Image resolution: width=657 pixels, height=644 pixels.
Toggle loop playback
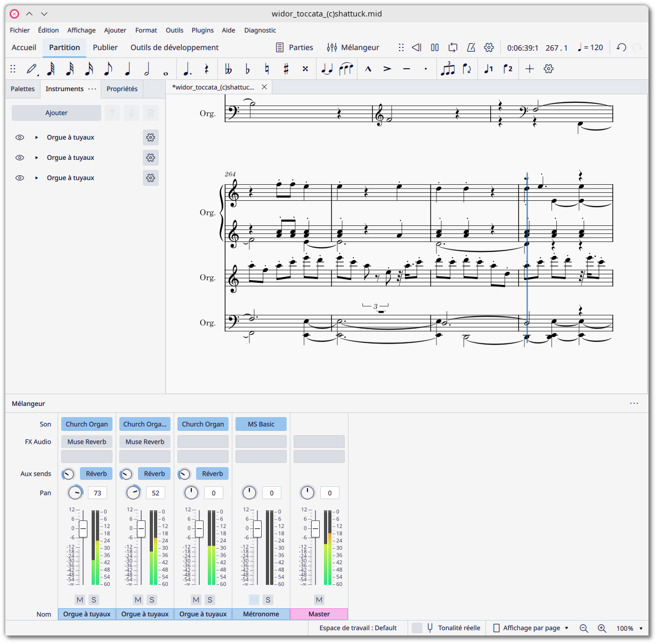coord(453,47)
